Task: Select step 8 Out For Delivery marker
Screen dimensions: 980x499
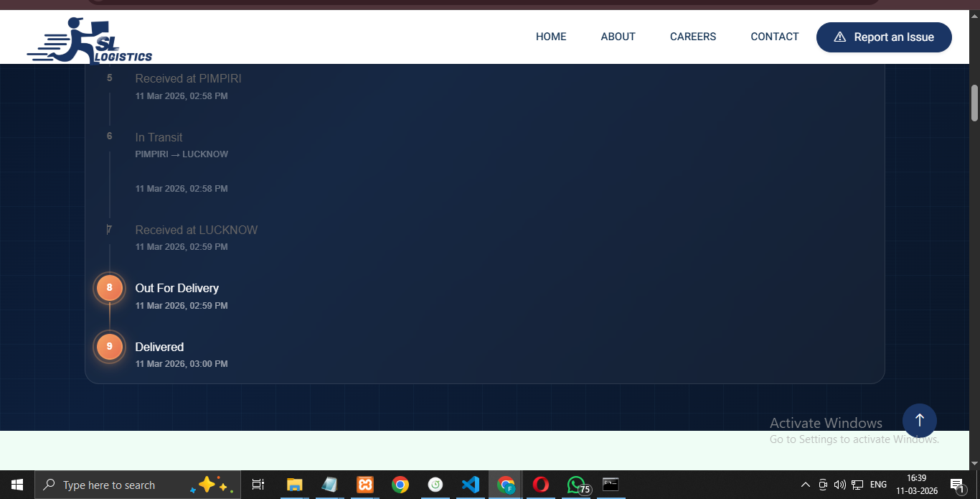Action: 110,288
